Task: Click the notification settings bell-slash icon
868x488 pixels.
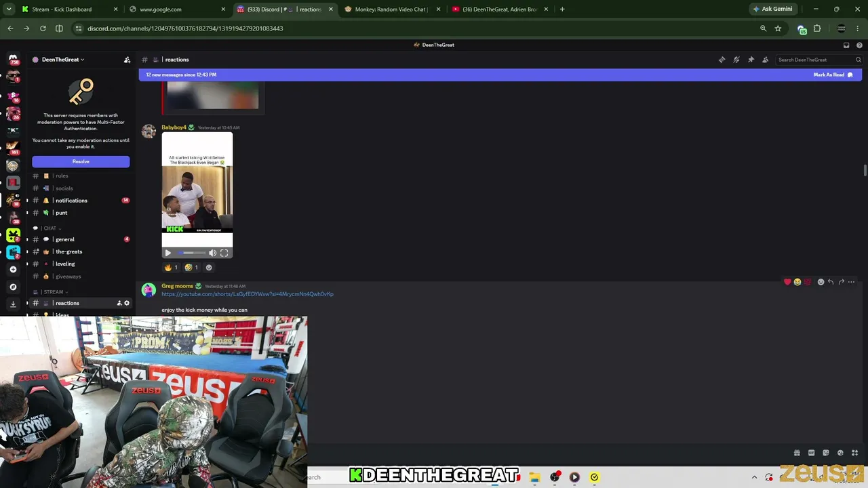Action: (x=736, y=60)
